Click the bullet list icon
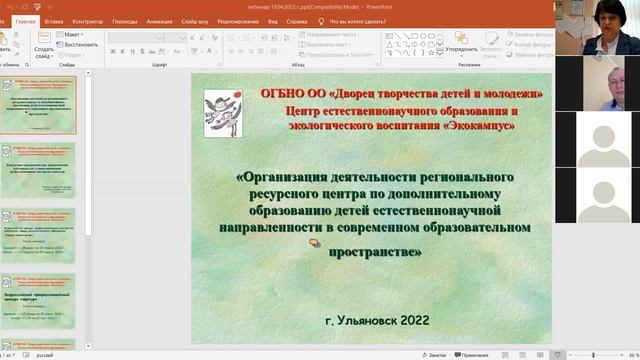Viewport: 640px width, 360px height. (232, 38)
